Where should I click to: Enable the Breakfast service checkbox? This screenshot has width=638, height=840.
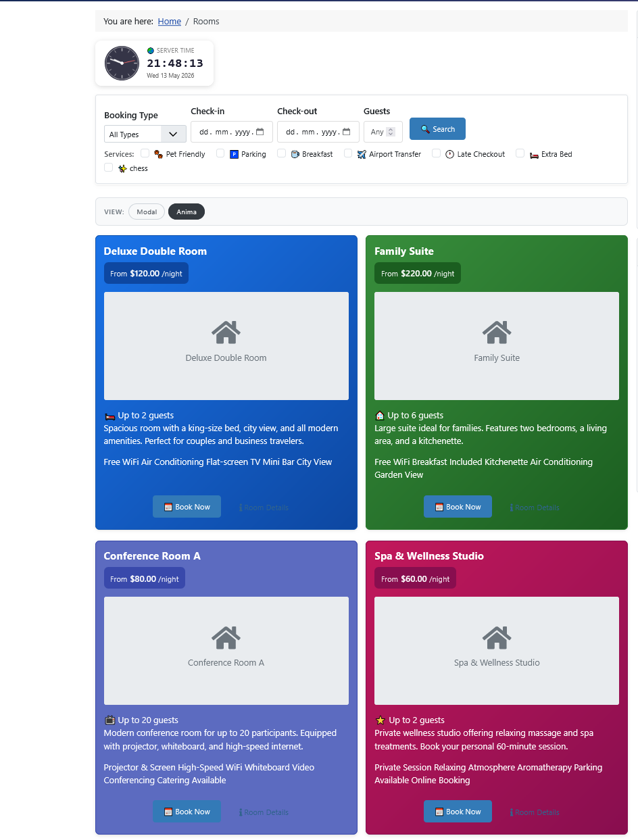(x=281, y=153)
